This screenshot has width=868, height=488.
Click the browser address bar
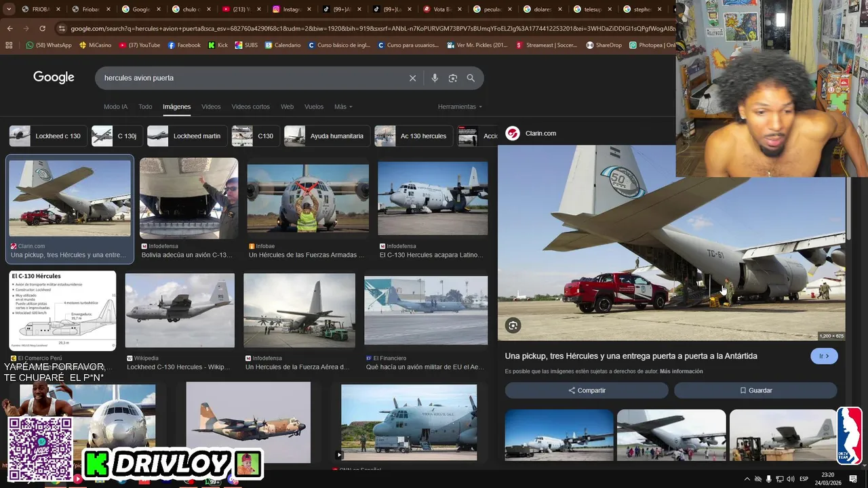pos(366,28)
